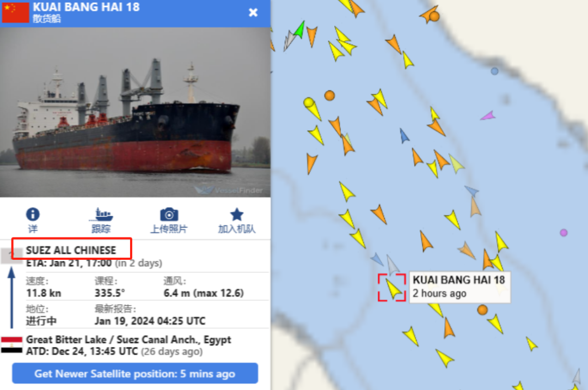Open vessel details info icon

33,215
